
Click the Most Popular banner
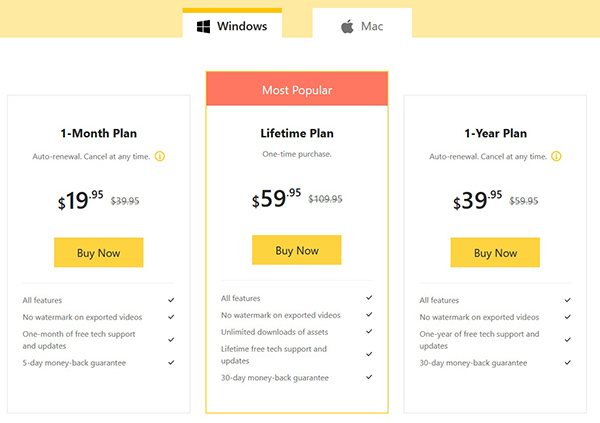pyautogui.click(x=297, y=88)
